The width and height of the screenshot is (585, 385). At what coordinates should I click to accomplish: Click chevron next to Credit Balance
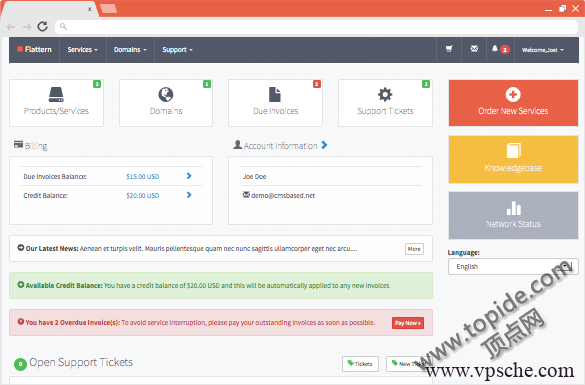189,195
